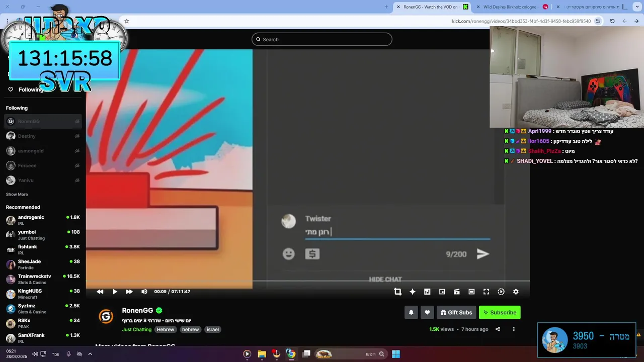
Task: Skip forward in the video player
Action: 129,292
